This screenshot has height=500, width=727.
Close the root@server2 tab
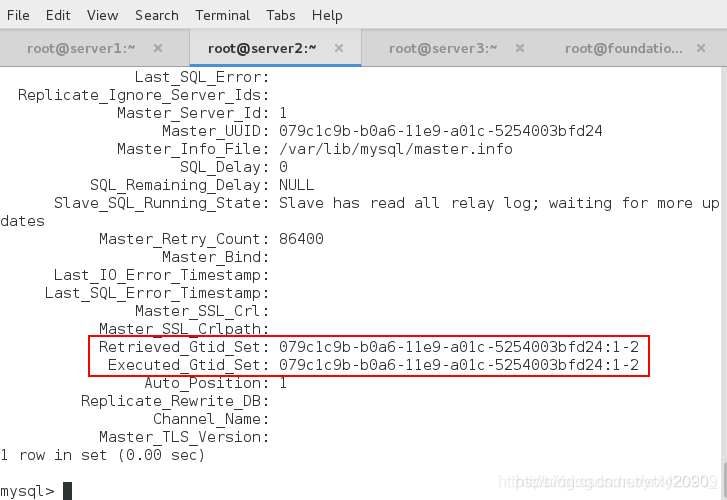tap(339, 48)
